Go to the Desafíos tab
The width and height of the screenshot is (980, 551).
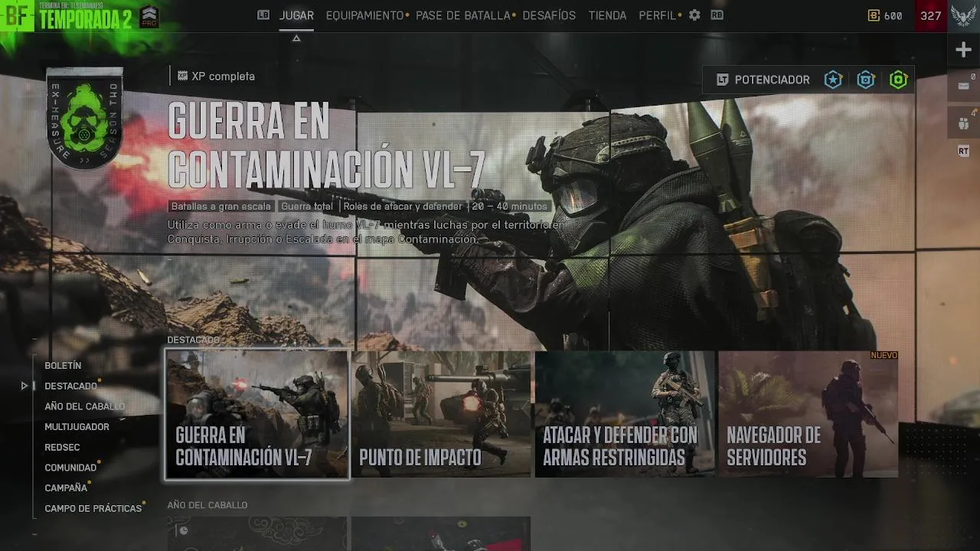(x=549, y=15)
